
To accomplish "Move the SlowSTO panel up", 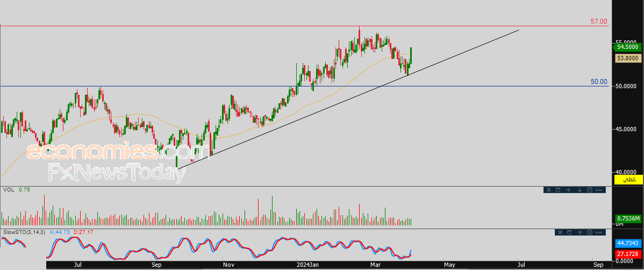I will [580, 232].
